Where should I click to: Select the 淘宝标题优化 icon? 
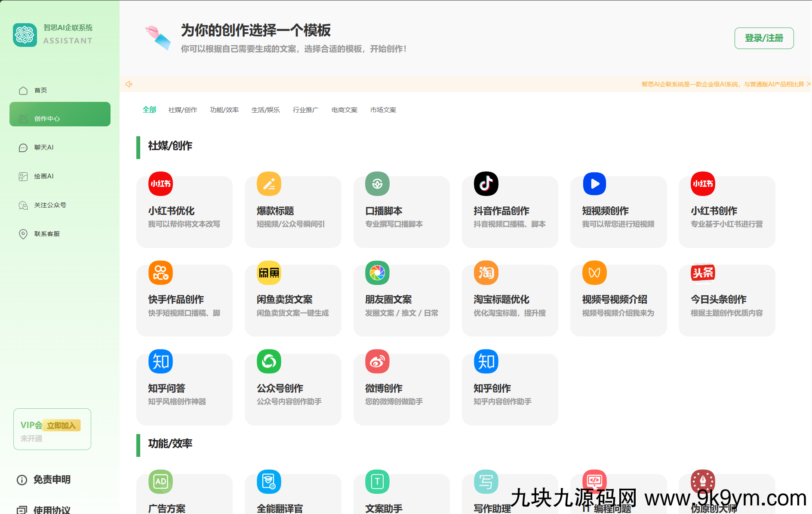pyautogui.click(x=486, y=272)
